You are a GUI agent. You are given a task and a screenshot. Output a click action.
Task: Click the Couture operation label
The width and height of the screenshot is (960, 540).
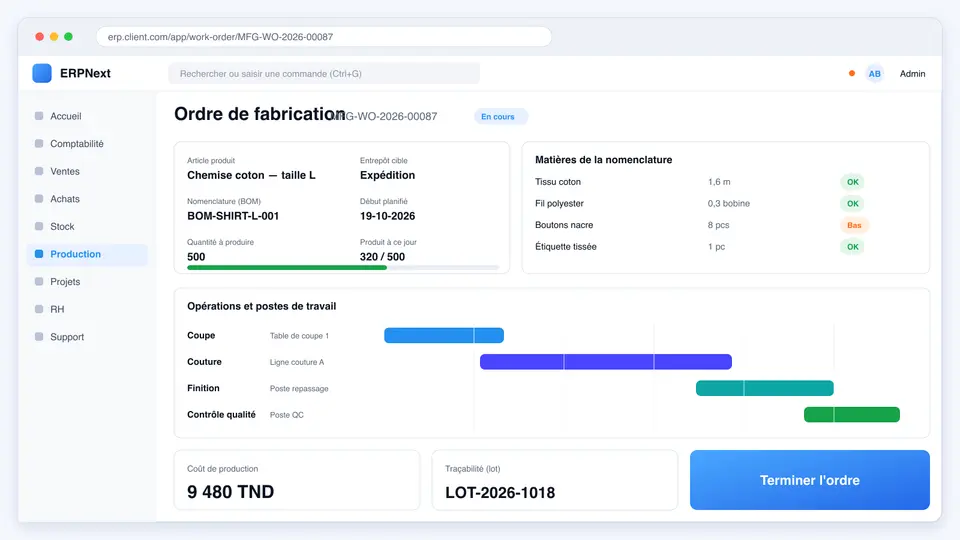pyautogui.click(x=204, y=362)
